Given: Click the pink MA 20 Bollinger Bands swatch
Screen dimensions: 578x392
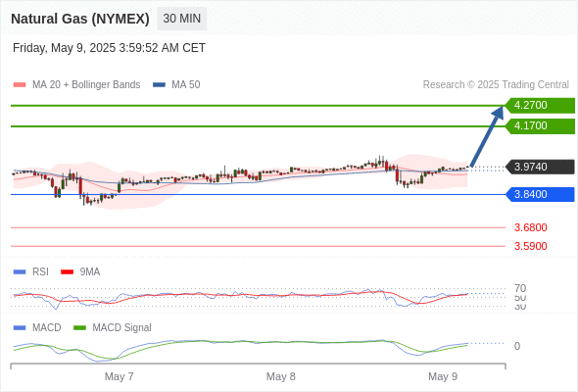Looking at the screenshot, I should (x=20, y=85).
